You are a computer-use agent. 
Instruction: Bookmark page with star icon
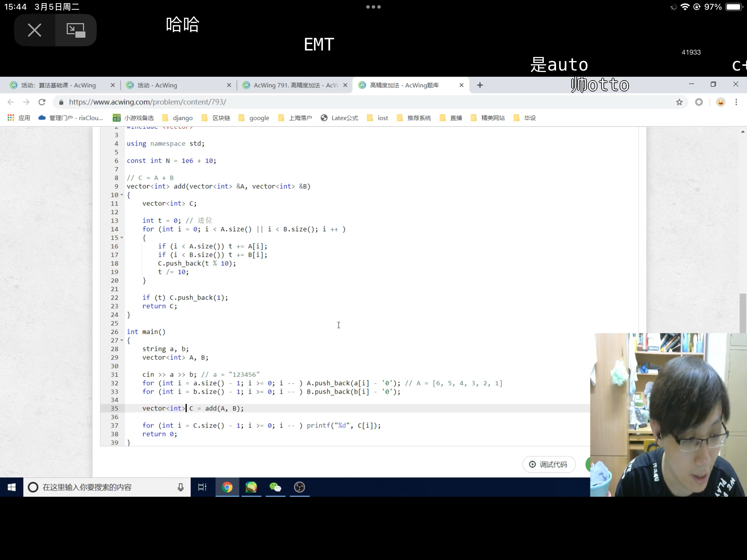[679, 102]
